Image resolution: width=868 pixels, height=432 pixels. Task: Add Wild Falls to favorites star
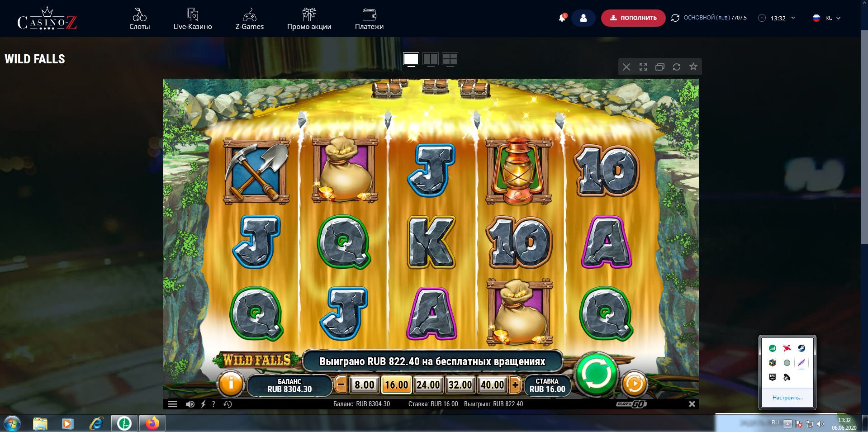point(693,66)
